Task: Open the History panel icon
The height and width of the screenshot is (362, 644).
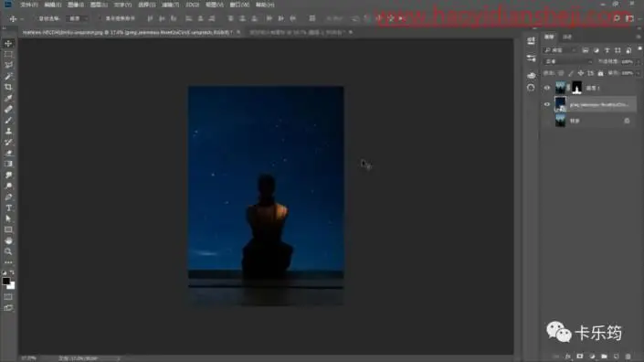Action: click(531, 88)
